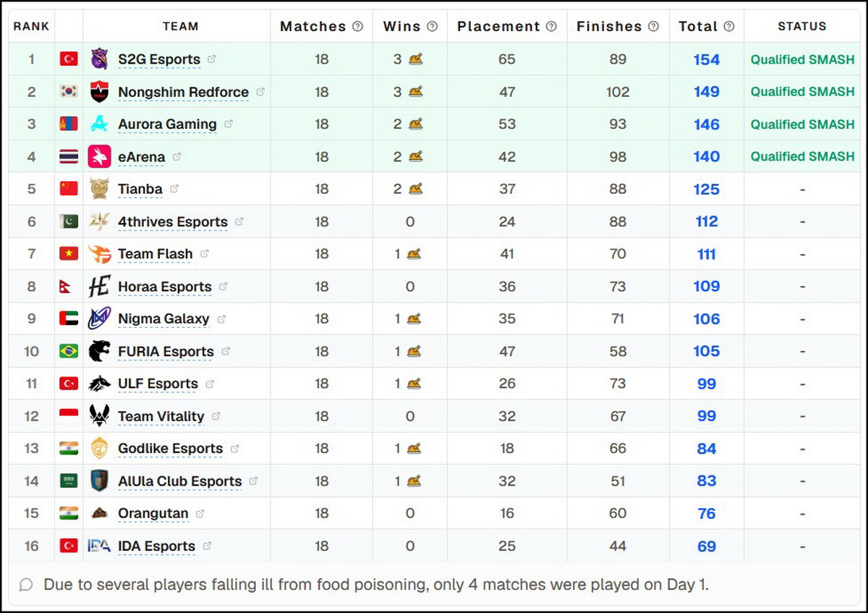Open the Tianba team link
This screenshot has width=868, height=613.
pyautogui.click(x=140, y=189)
